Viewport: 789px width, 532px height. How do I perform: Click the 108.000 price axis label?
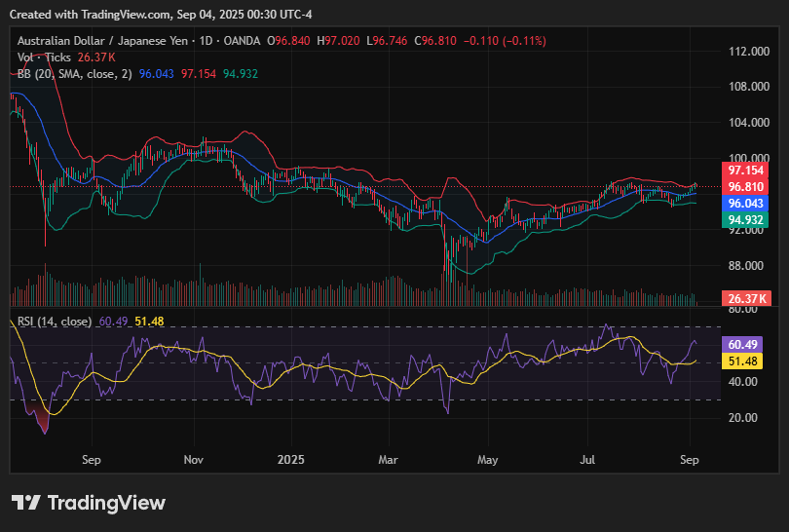[749, 87]
